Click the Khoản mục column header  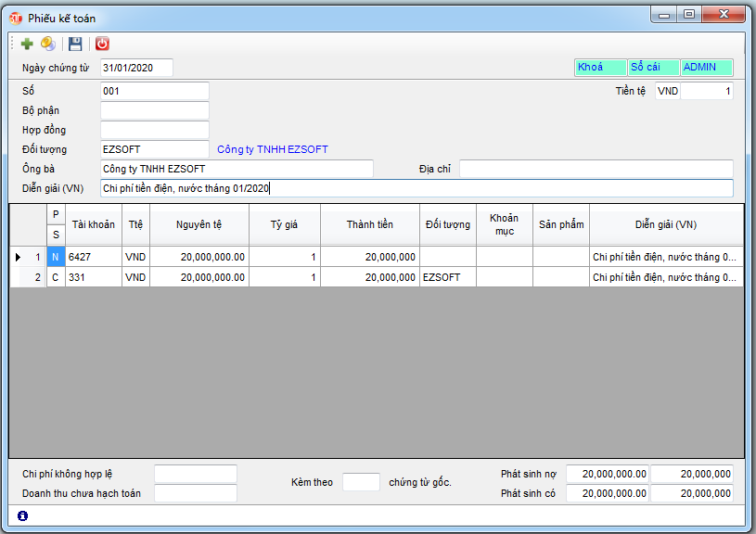tap(505, 224)
